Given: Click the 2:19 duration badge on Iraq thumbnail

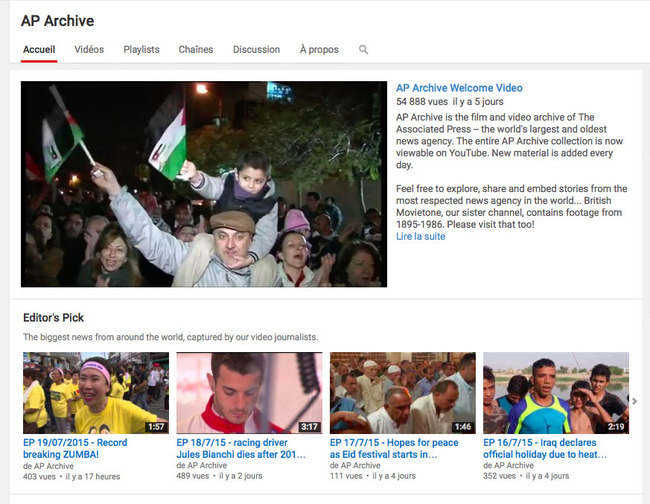Looking at the screenshot, I should (x=616, y=426).
